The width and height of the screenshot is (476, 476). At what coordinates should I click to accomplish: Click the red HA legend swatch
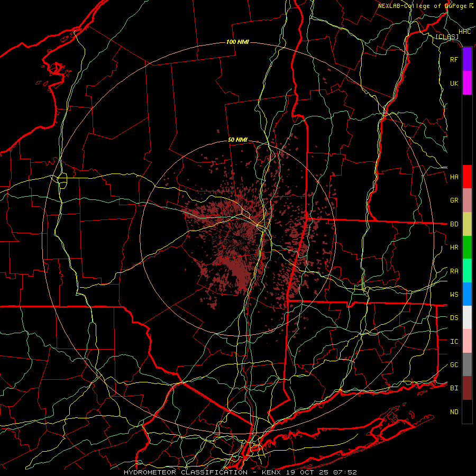(x=467, y=177)
